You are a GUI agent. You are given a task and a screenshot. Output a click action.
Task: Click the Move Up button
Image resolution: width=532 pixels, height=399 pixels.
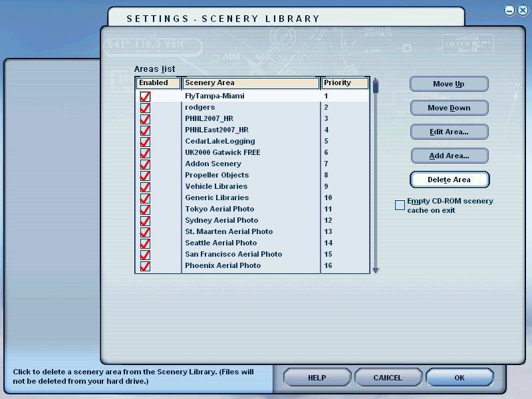[449, 84]
